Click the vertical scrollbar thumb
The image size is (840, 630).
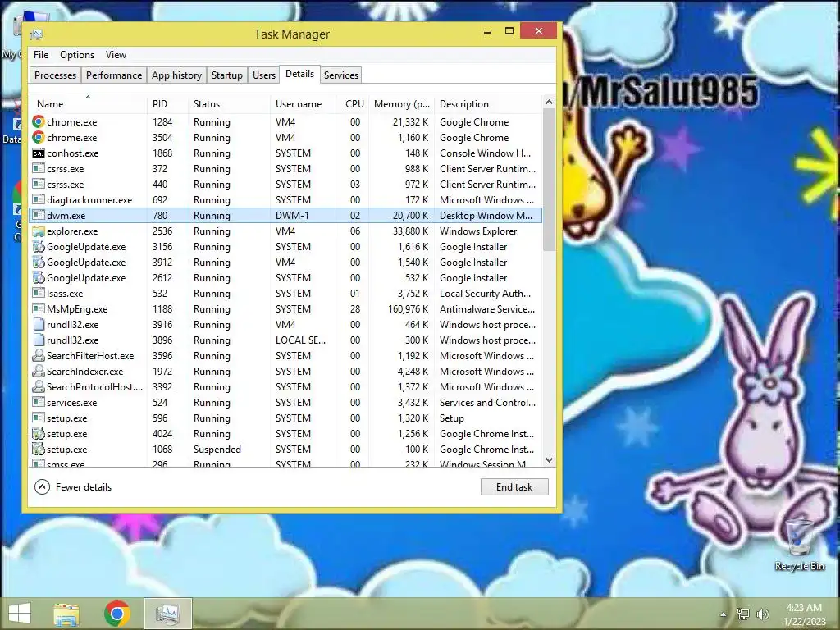click(549, 179)
